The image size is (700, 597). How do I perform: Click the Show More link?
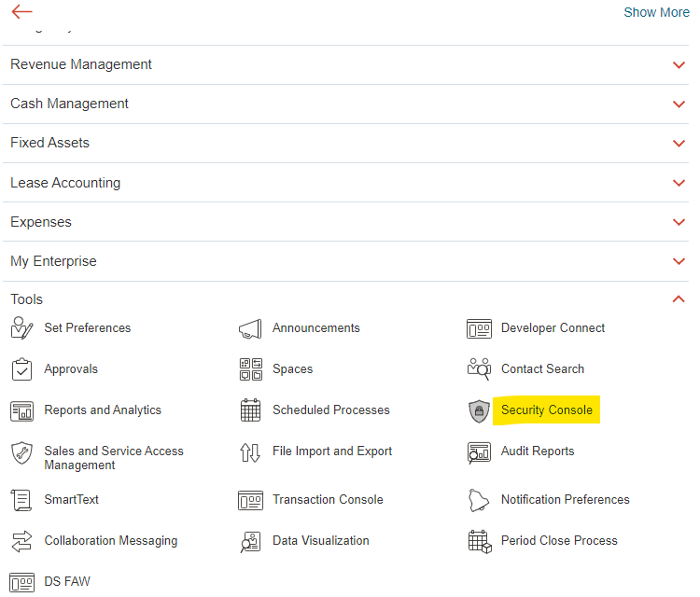coord(656,12)
